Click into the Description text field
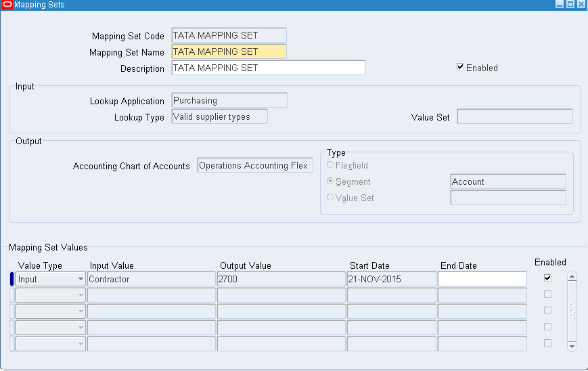The image size is (588, 371). 268,68
